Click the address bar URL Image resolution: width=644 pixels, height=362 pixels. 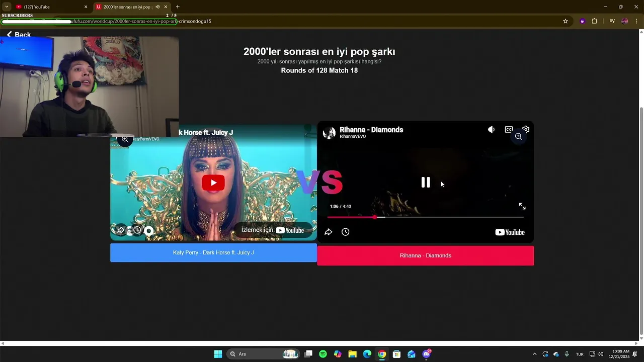click(x=141, y=22)
